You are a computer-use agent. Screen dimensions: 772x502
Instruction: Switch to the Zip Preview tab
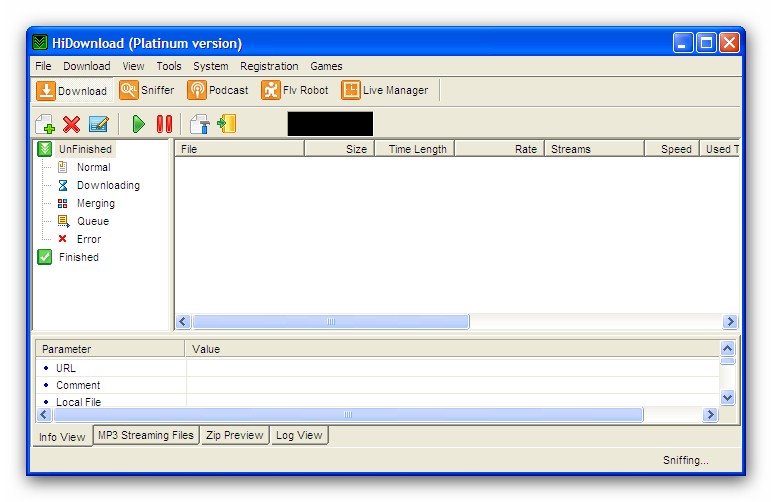click(235, 435)
